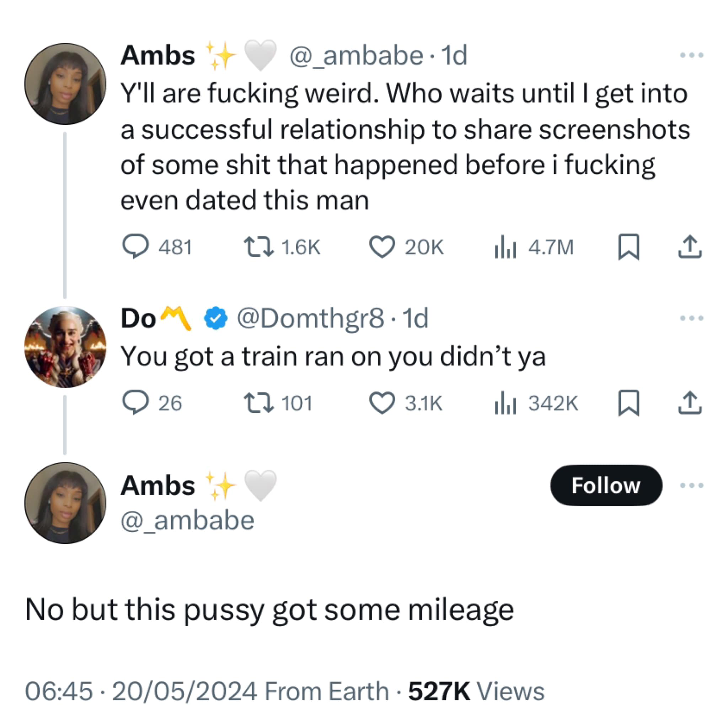This screenshot has width=728, height=728.
Task: Open Ambs' avatar on the top tweet
Action: click(x=65, y=84)
